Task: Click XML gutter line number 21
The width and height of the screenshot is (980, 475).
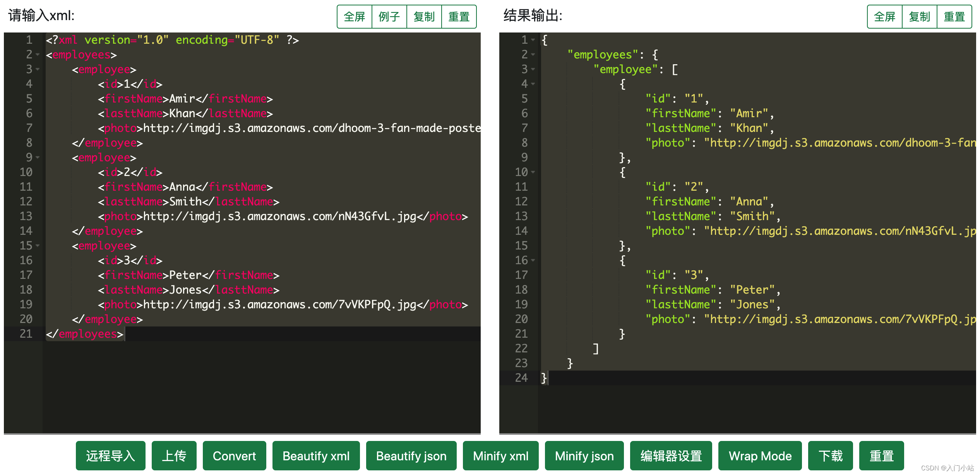Action: pyautogui.click(x=26, y=334)
